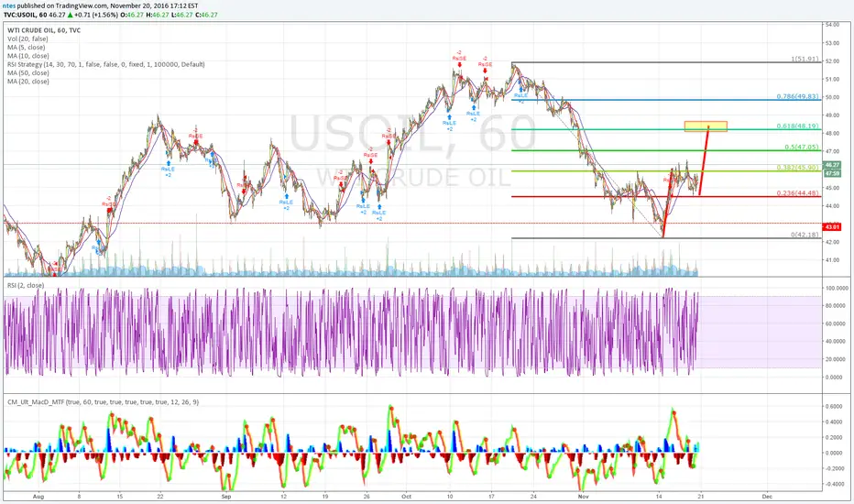Click the green 46.27 current price tag
Screen dimensions: 854x504
(x=832, y=165)
